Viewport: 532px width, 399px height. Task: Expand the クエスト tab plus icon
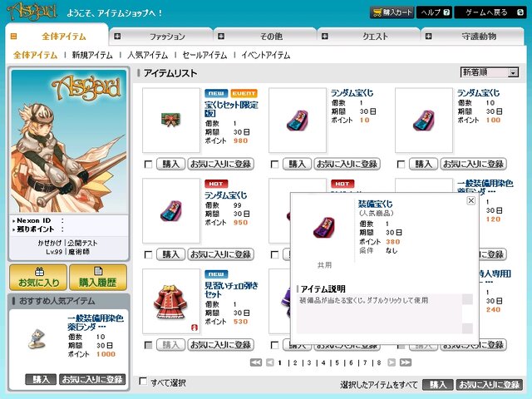(x=325, y=36)
